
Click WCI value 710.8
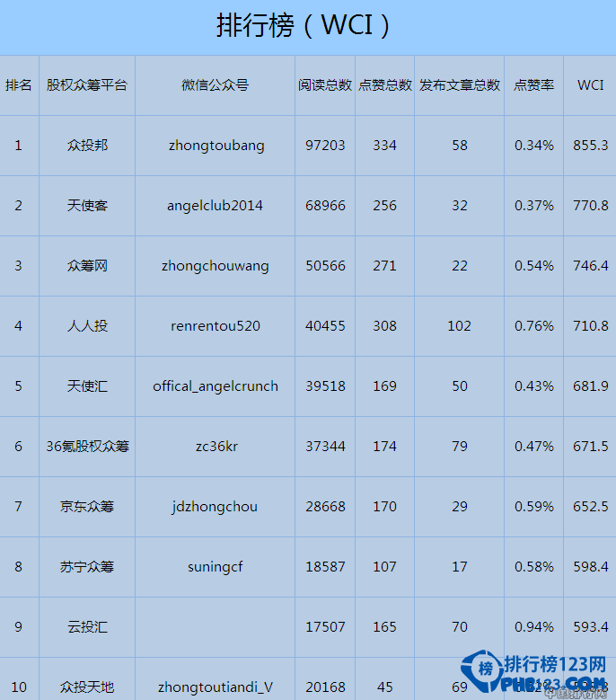(x=591, y=326)
